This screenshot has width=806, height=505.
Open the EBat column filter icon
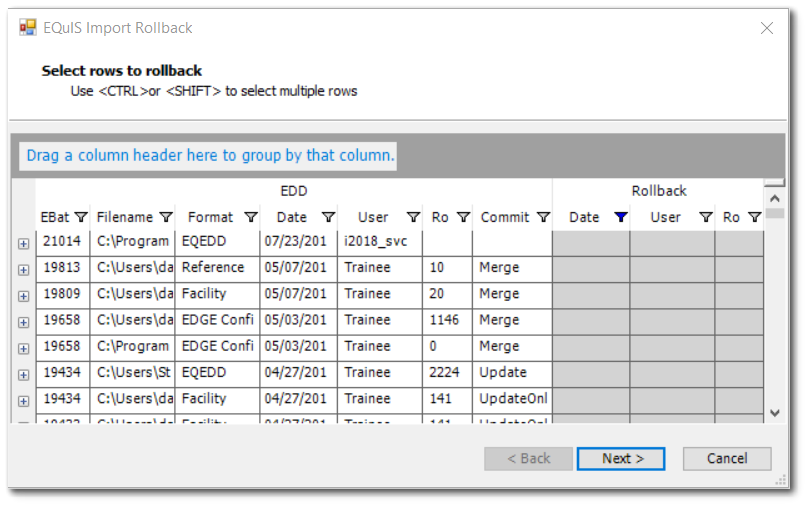point(81,217)
